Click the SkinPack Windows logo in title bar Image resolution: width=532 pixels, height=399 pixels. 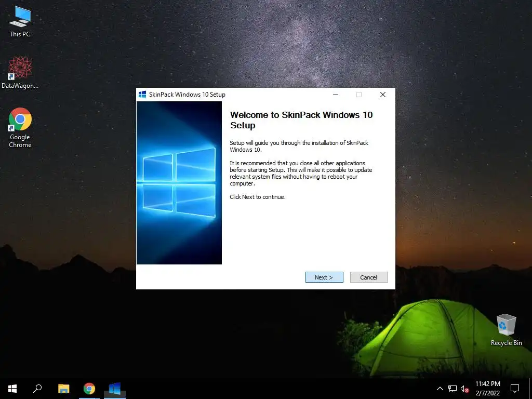coord(142,95)
